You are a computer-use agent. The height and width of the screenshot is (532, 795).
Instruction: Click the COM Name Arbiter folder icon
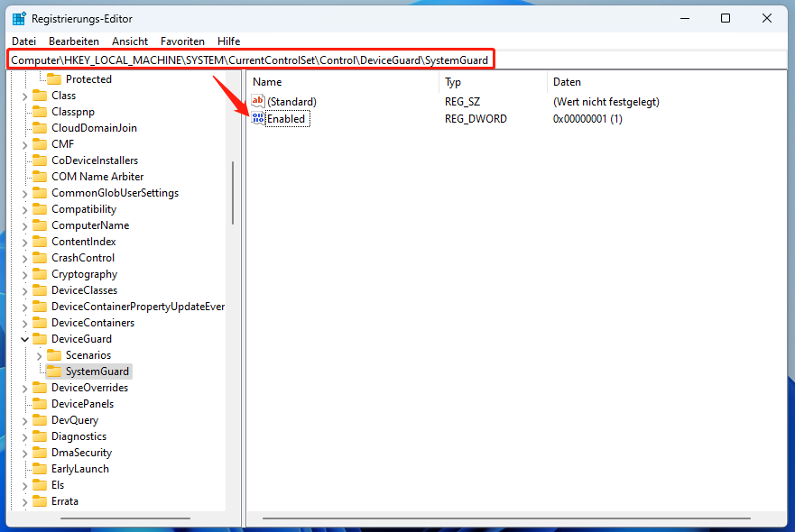pyautogui.click(x=40, y=177)
